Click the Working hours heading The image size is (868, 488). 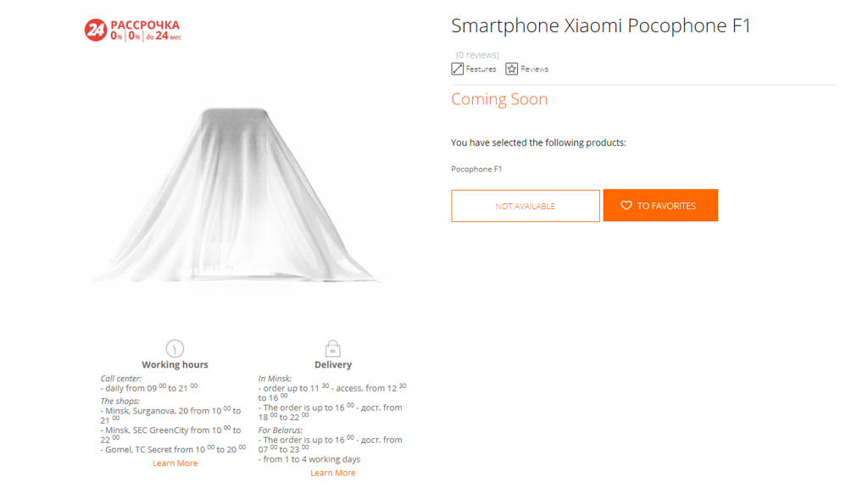click(x=175, y=364)
